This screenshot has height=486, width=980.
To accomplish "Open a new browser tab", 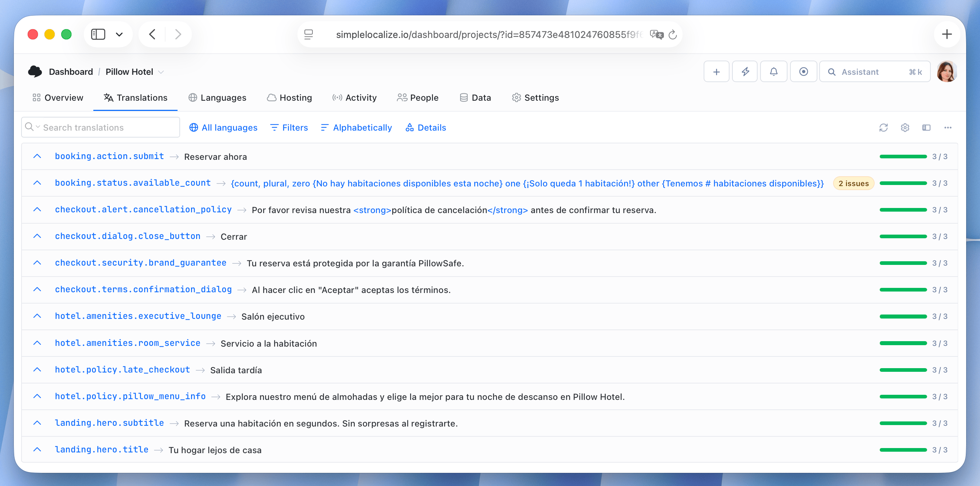I will pos(946,34).
